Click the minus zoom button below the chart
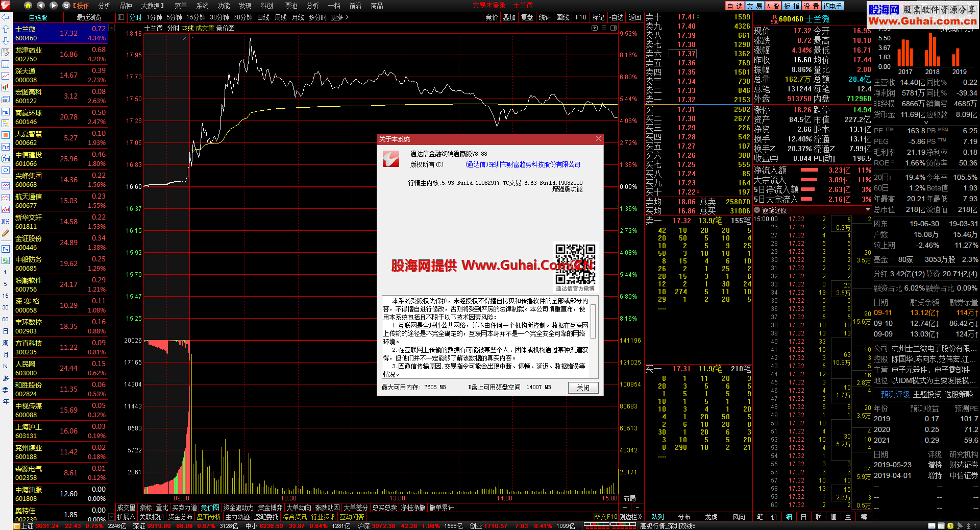 [x=637, y=508]
